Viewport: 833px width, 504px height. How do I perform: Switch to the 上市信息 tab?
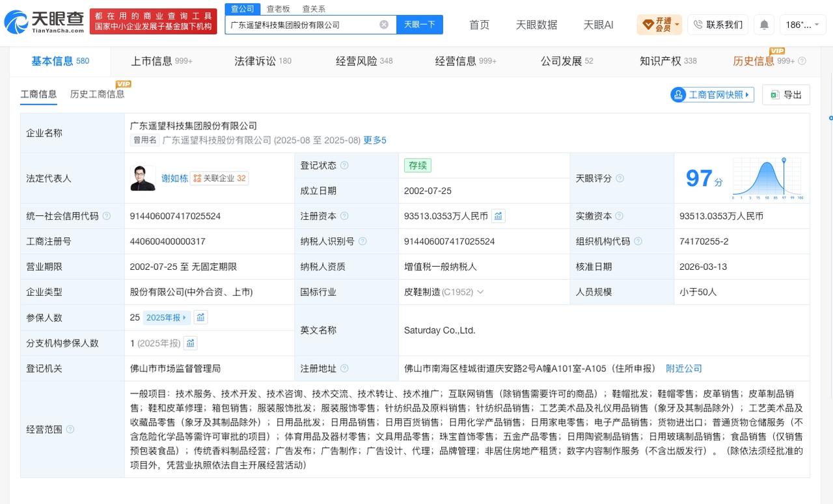[161, 61]
